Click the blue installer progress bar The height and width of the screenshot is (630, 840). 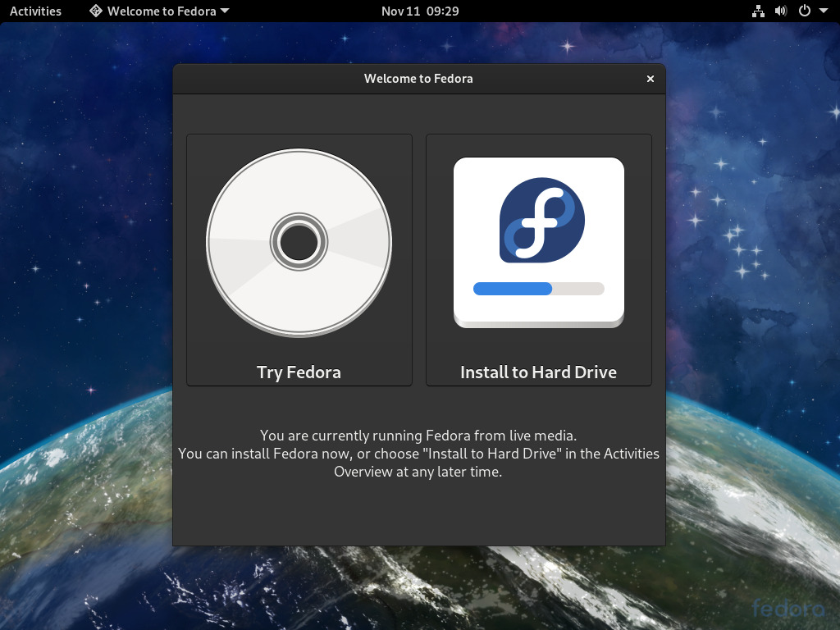[x=538, y=289]
